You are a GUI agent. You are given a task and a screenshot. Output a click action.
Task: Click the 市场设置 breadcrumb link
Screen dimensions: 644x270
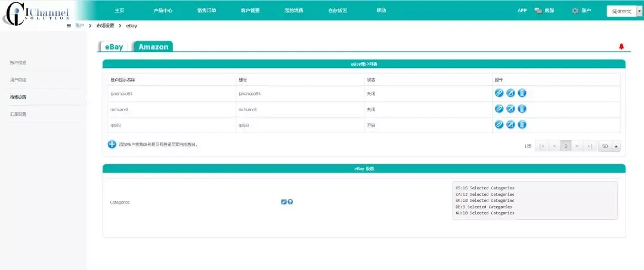click(105, 26)
